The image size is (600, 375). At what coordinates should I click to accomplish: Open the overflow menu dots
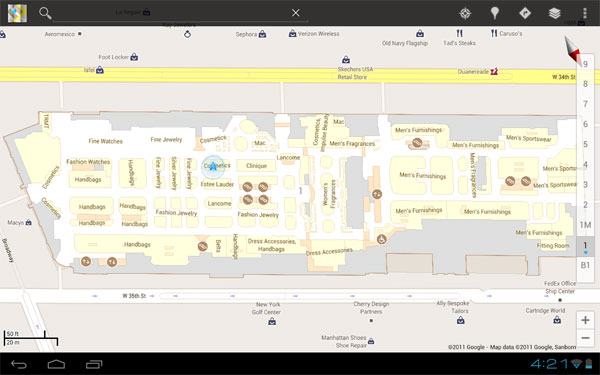click(585, 13)
